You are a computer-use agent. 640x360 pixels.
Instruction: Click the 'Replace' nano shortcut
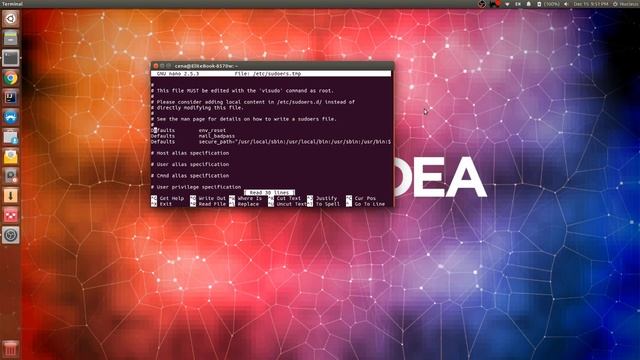tap(244, 204)
